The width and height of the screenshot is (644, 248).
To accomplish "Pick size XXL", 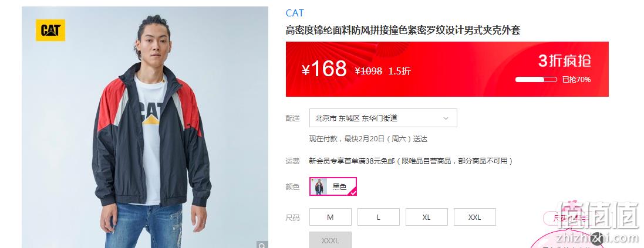I will pyautogui.click(x=474, y=218).
